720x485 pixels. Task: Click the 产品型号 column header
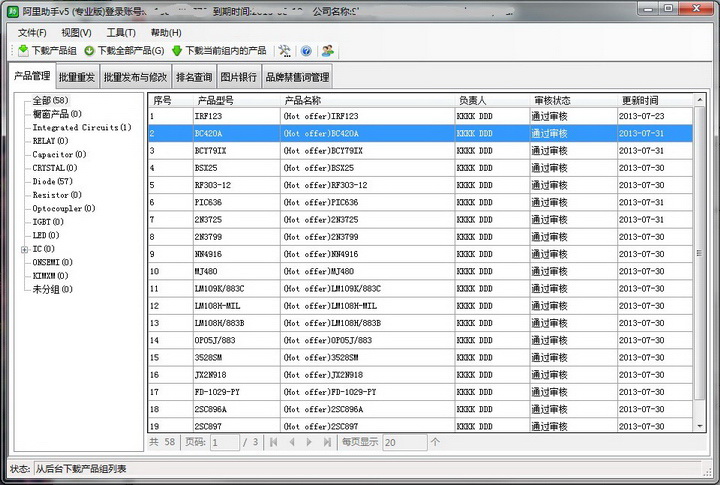click(215, 100)
